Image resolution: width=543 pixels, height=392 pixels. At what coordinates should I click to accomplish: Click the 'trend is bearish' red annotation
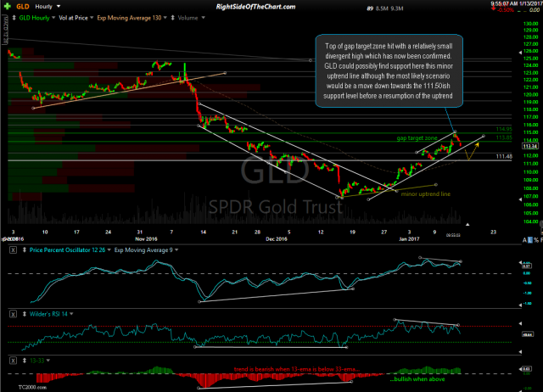coord(297,369)
